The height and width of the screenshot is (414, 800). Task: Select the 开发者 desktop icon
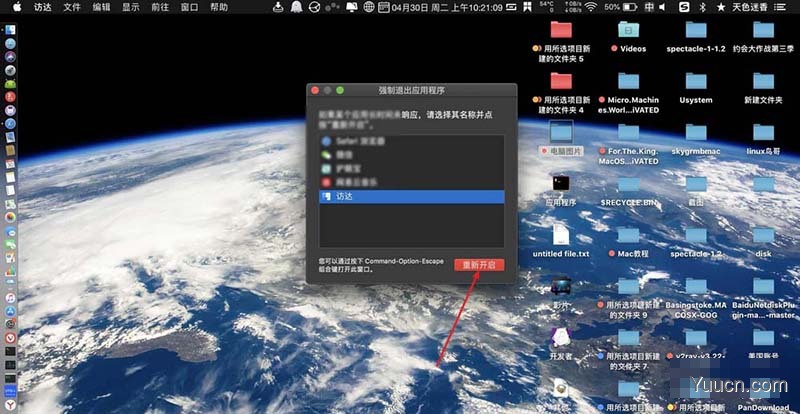(x=561, y=343)
